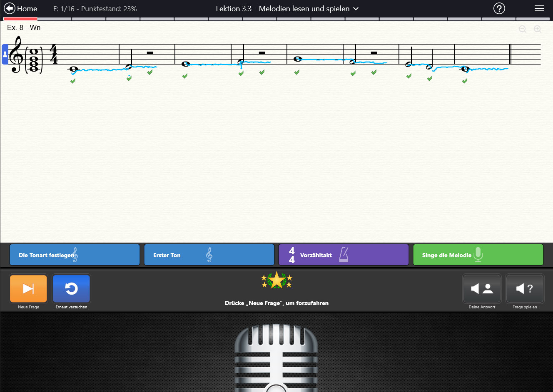Click the first whole note in staff
This screenshot has height=392, width=553.
click(x=74, y=69)
